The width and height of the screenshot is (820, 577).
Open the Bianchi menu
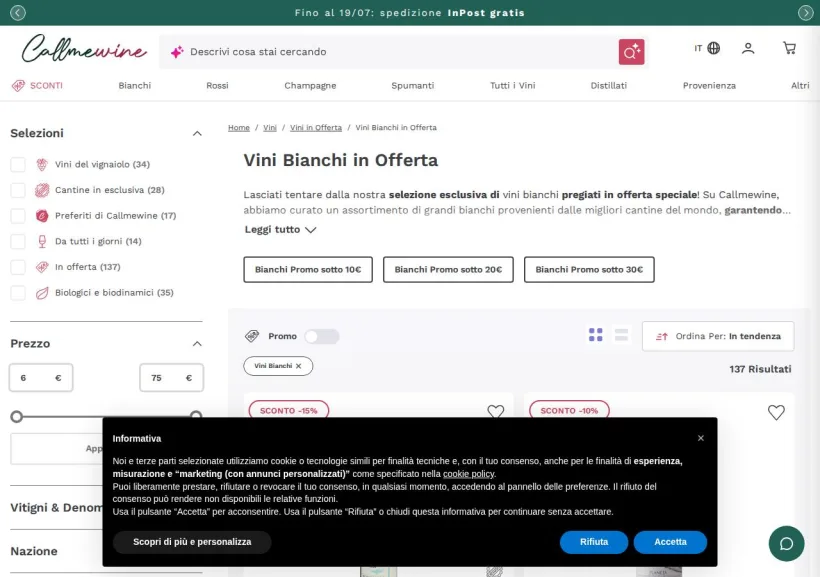(x=134, y=85)
